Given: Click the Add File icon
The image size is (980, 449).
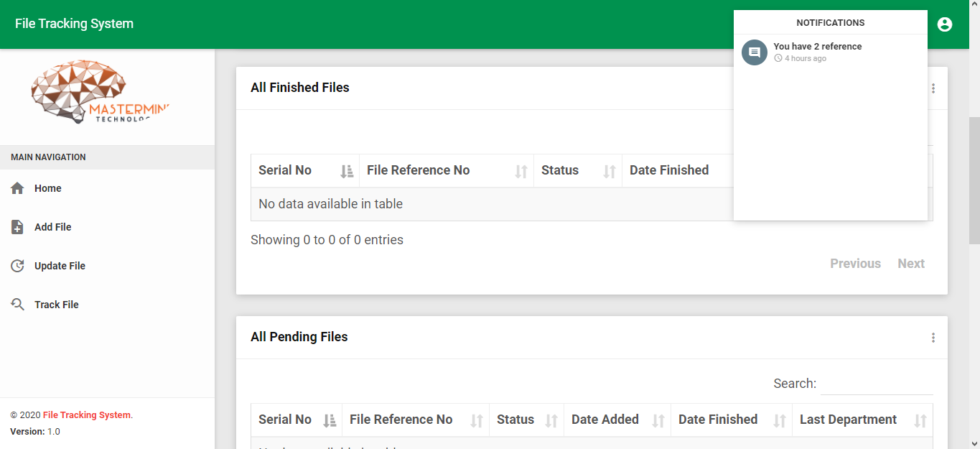Looking at the screenshot, I should pyautogui.click(x=18, y=227).
